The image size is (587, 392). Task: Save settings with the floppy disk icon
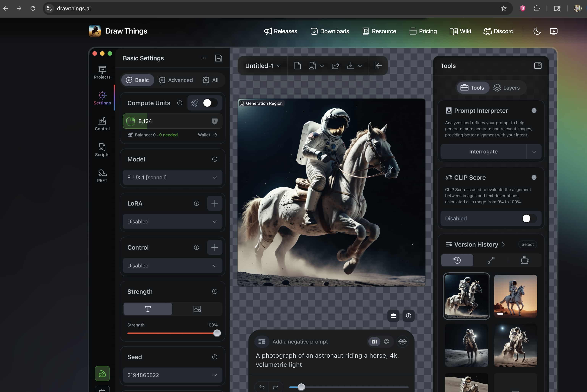tap(218, 58)
